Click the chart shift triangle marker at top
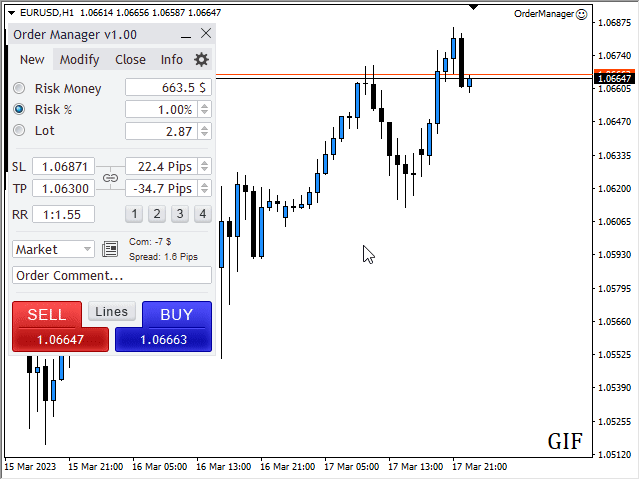Image resolution: width=640 pixels, height=480 pixels. [473, 7]
